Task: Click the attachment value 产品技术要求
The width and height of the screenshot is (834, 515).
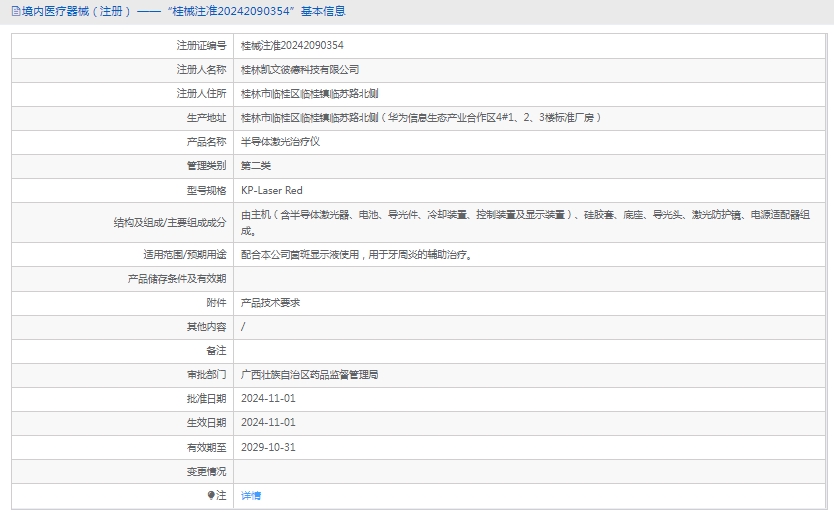Action: (270, 302)
